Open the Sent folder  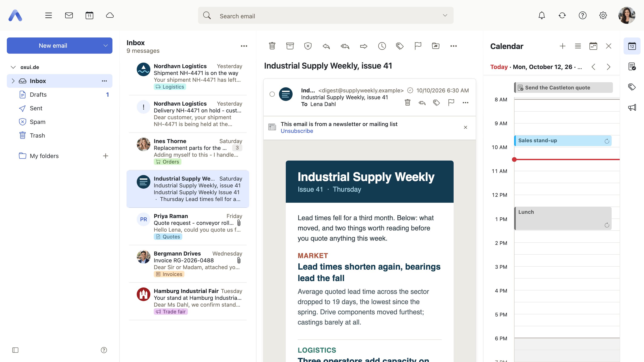click(x=59, y=108)
